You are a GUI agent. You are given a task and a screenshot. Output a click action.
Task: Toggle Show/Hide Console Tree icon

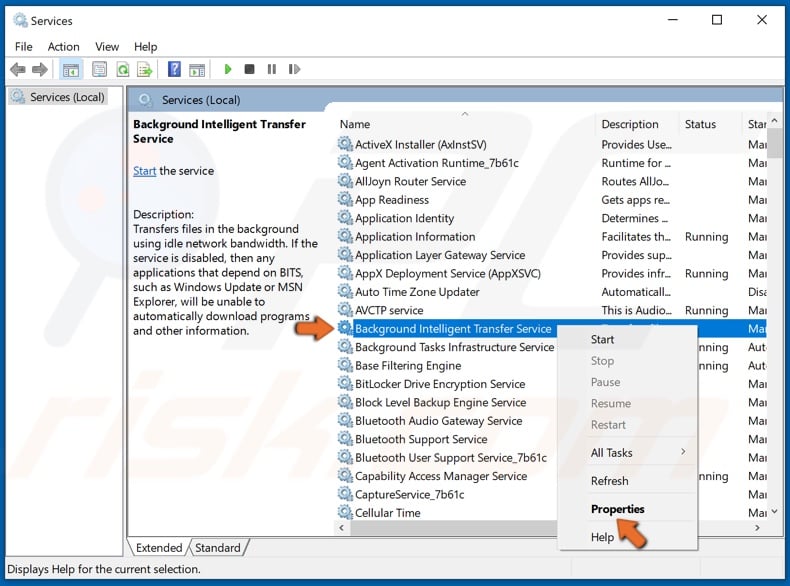[71, 70]
